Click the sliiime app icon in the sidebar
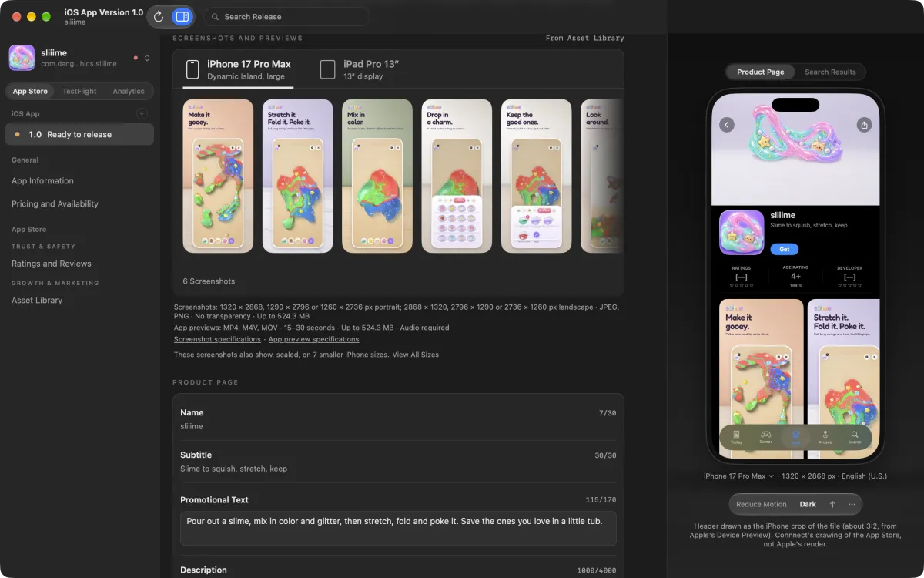The width and height of the screenshot is (924, 578). (22, 58)
